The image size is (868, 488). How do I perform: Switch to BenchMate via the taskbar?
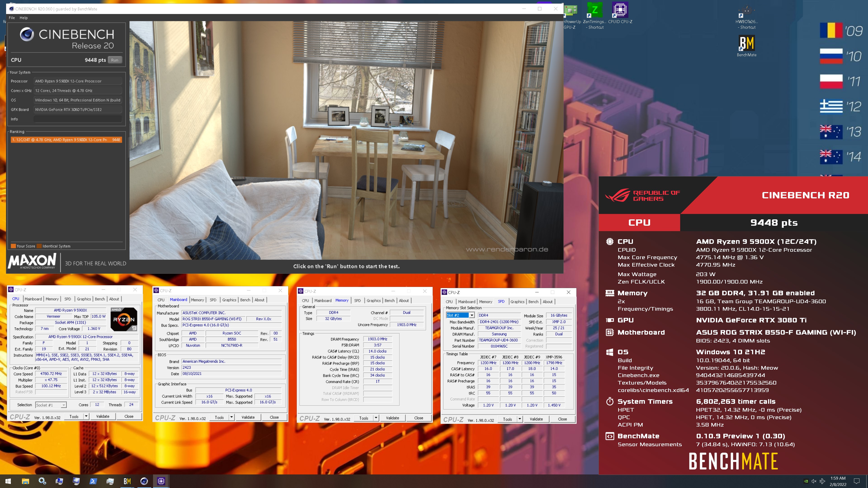(x=127, y=481)
